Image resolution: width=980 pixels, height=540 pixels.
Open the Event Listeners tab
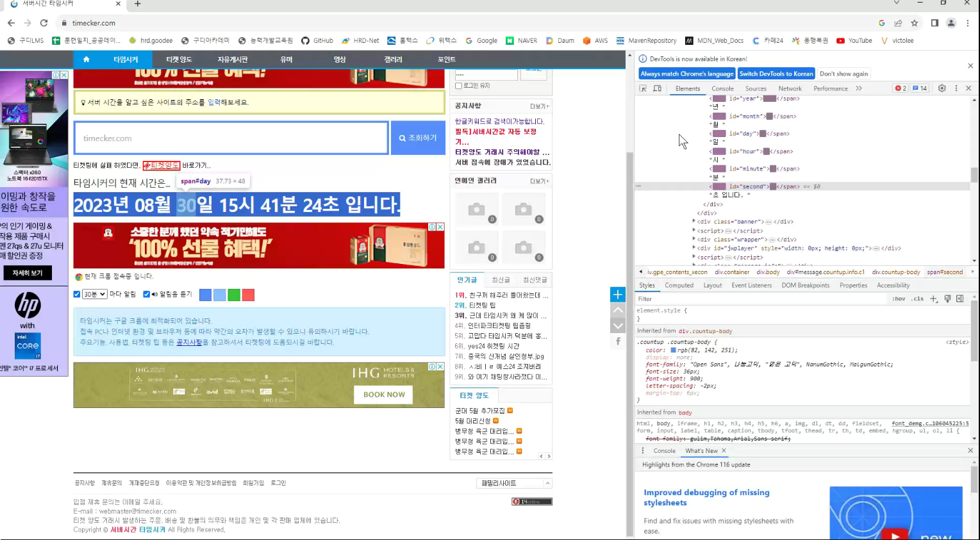[751, 285]
